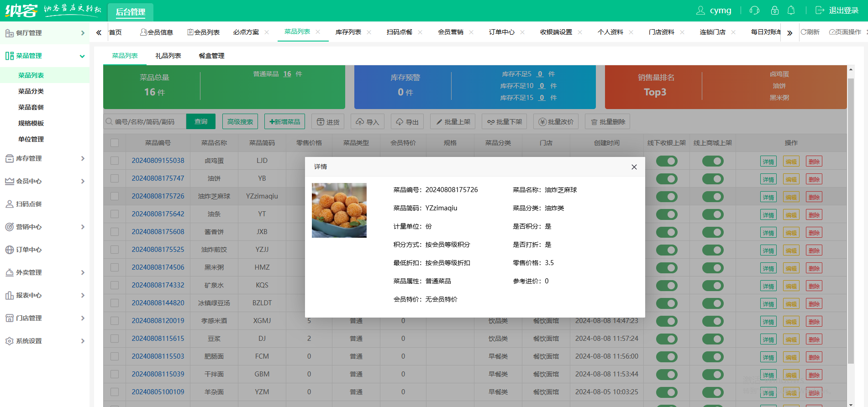This screenshot has width=868, height=407.
Task: Close the 菜品列表 tab with its X
Action: pyautogui.click(x=318, y=32)
